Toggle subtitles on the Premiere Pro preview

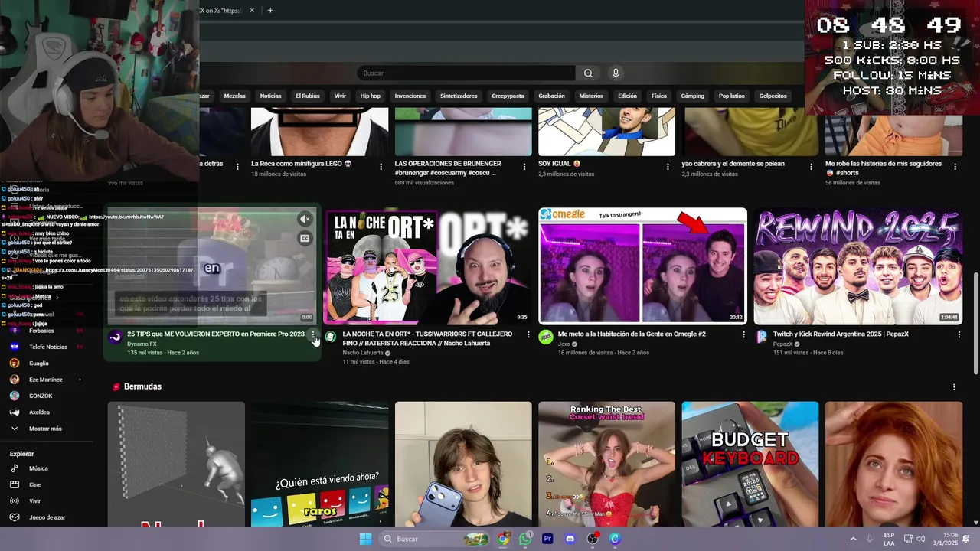click(305, 239)
